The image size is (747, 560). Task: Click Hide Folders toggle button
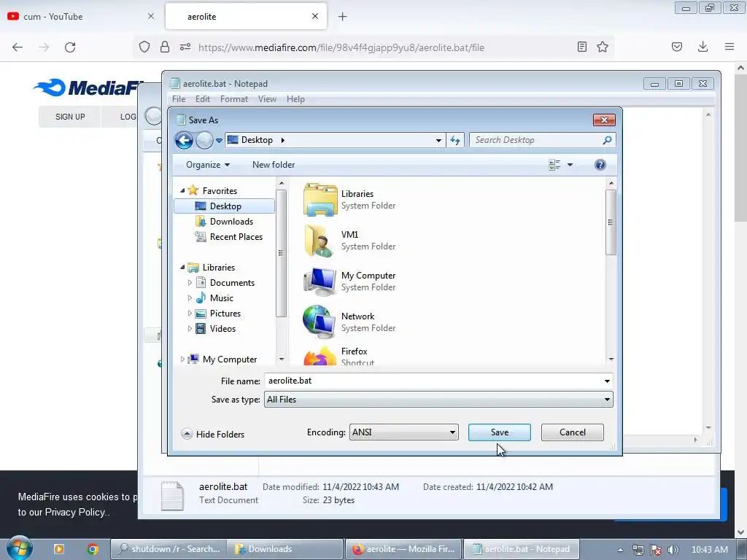point(213,434)
